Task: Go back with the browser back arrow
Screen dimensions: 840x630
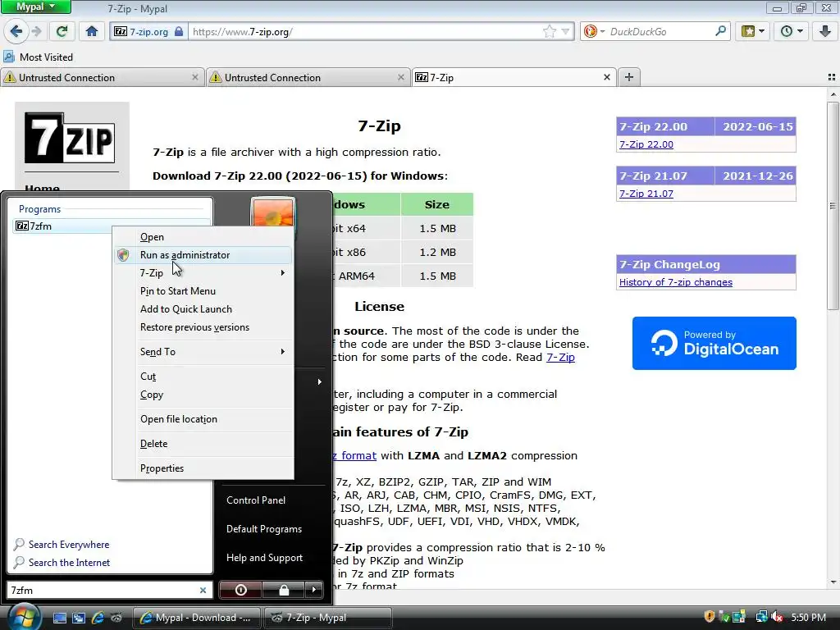Action: (16, 32)
